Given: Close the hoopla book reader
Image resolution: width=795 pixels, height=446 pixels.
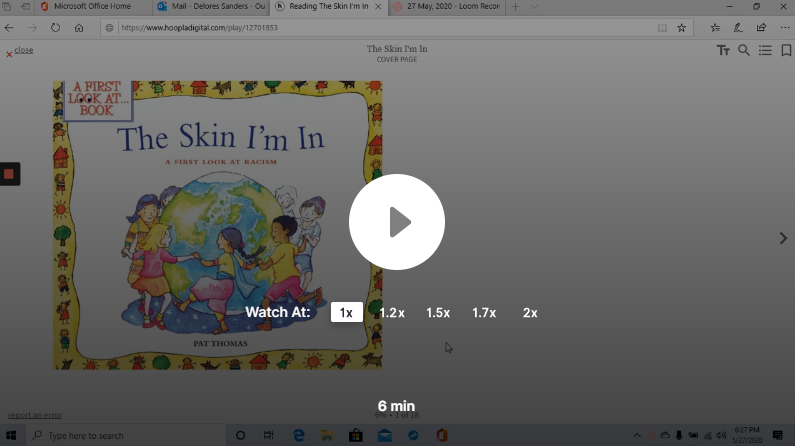Looking at the screenshot, I should pos(20,50).
